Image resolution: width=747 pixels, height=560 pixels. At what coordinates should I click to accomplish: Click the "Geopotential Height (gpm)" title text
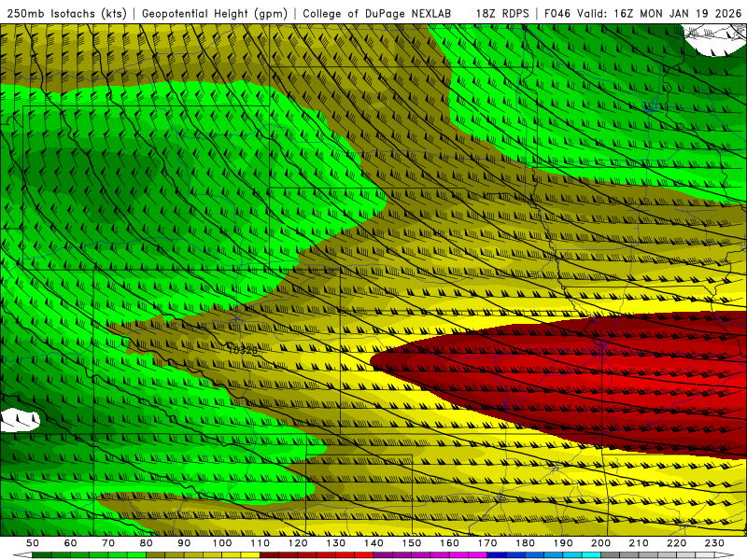pyautogui.click(x=215, y=14)
